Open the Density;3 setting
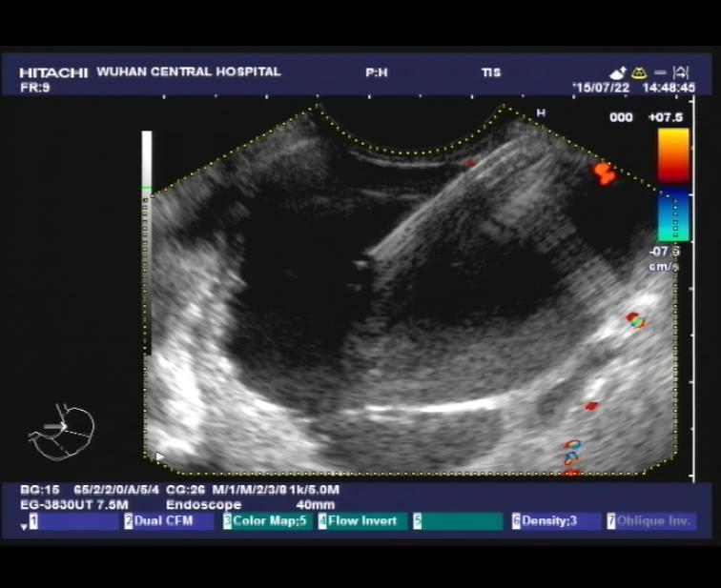 (x=555, y=521)
